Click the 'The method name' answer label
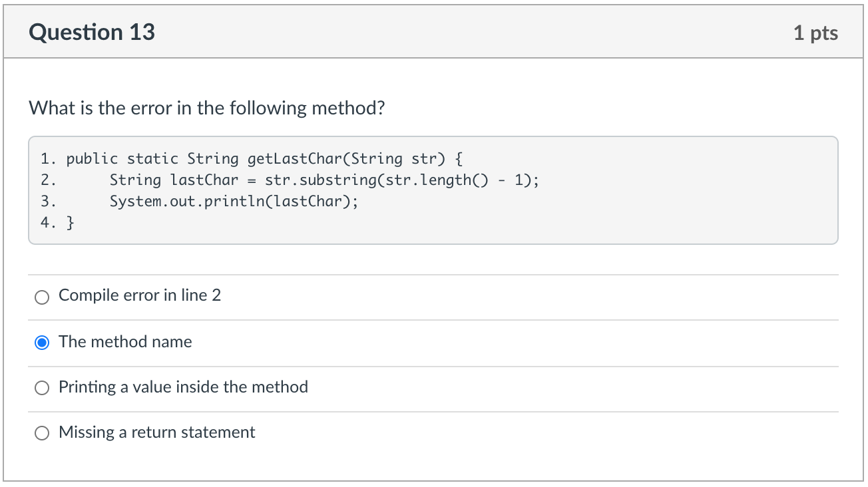 [x=125, y=342]
